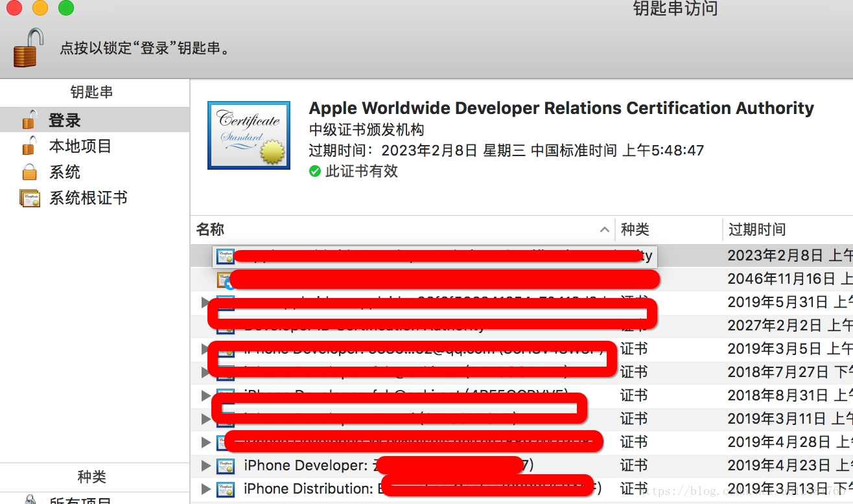Click the Apple Worldwide Developer Relations Certification Authority title

561,108
